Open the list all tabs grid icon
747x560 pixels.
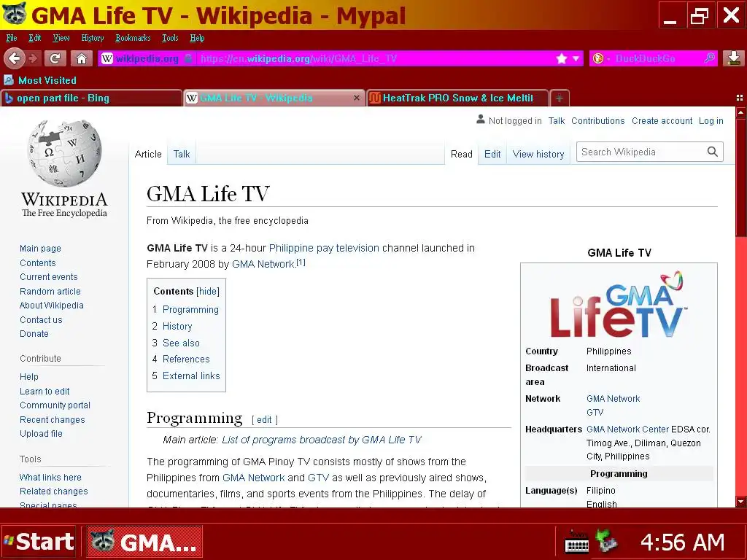[x=740, y=98]
